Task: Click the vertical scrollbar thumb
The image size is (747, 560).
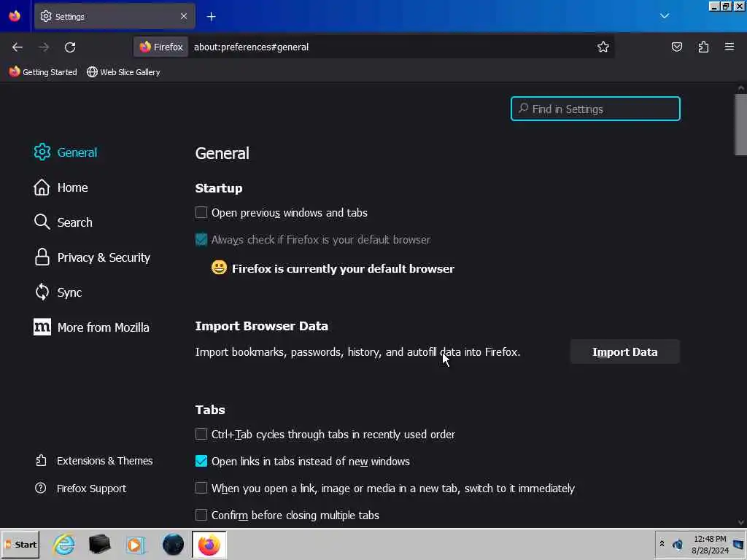Action: pos(740,125)
